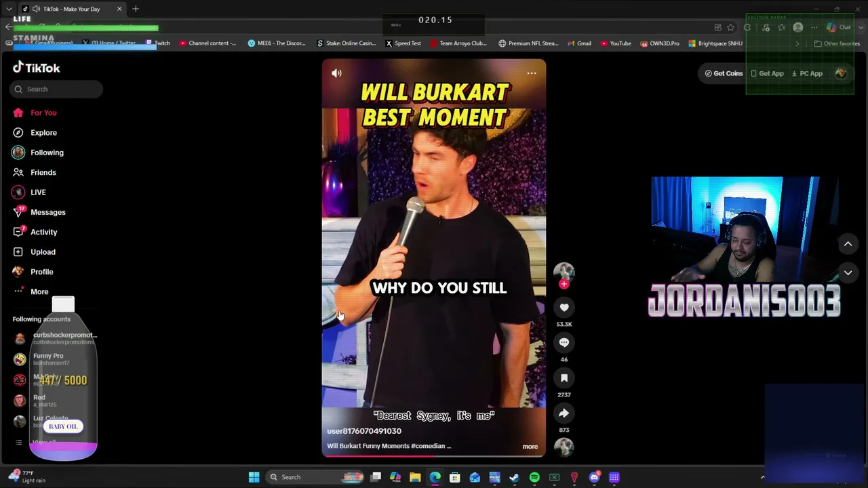This screenshot has width=868, height=488.
Task: Mute the video with the speaker icon
Action: click(x=336, y=73)
